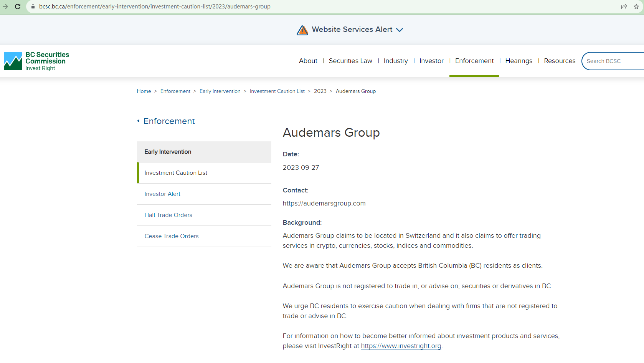Screen dimensions: 644x363
Task: Click the forward navigation arrow
Action: [x=5, y=7]
